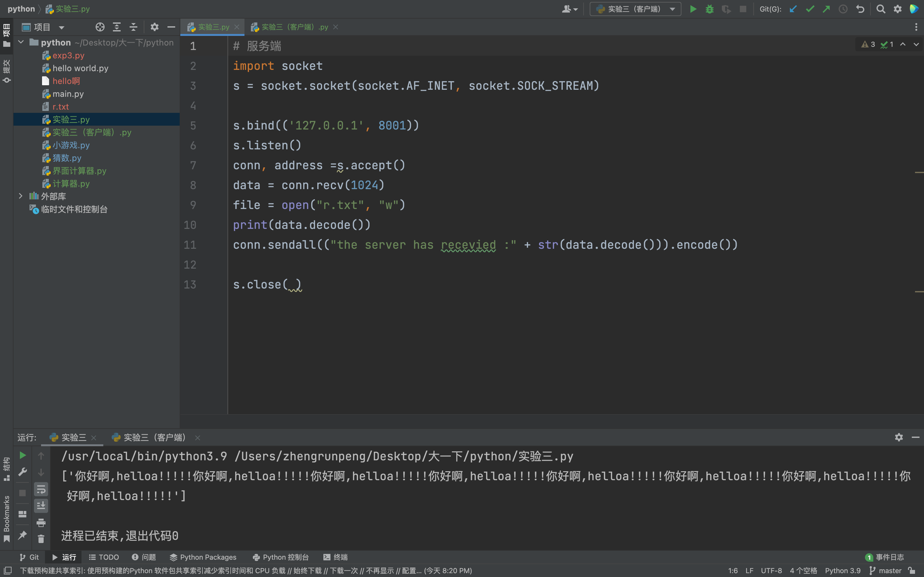Open the 终端 tool window tab
The image size is (924, 577).
336,557
